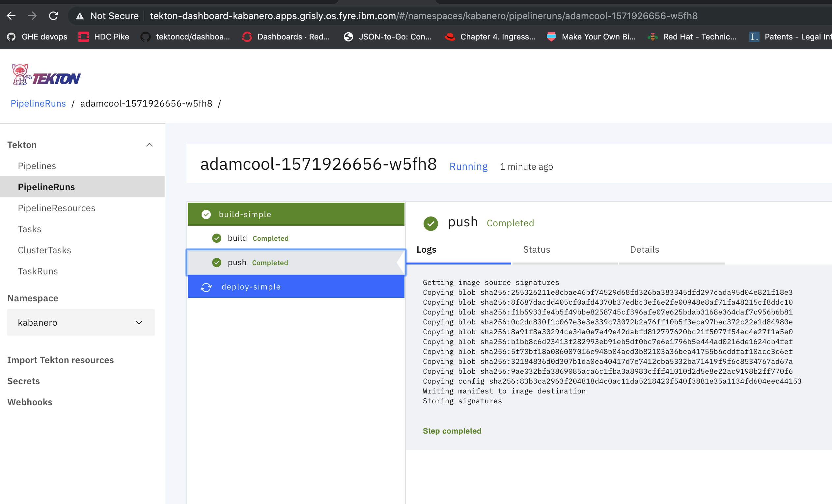Viewport: 832px width, 504px height.
Task: Click the PipelineRuns breadcrumb link
Action: point(38,104)
